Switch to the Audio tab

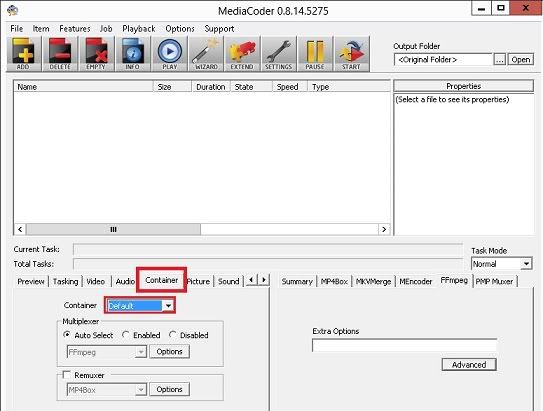click(x=125, y=282)
